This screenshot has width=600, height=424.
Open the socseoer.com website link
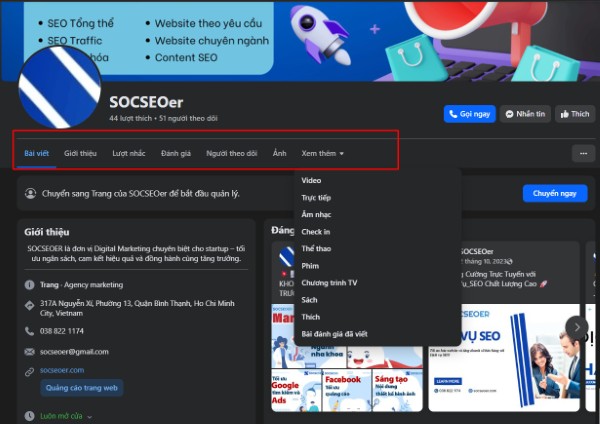[x=62, y=370]
